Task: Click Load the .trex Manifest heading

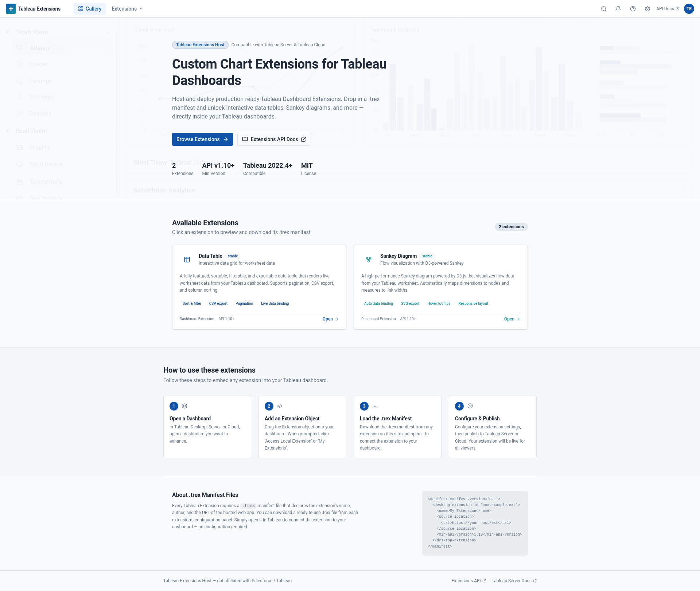Action: [x=386, y=419]
